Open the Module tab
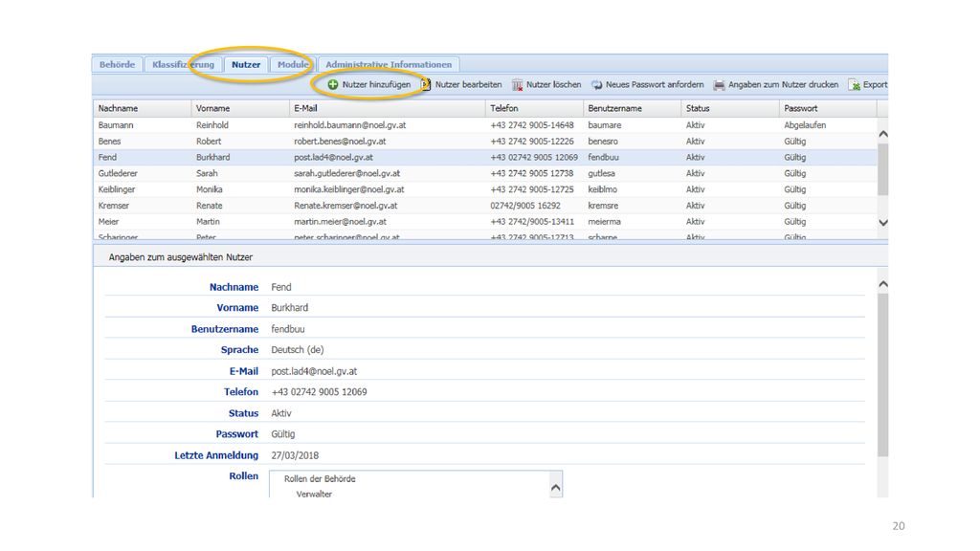Image resolution: width=980 pixels, height=551 pixels. pyautogui.click(x=293, y=64)
